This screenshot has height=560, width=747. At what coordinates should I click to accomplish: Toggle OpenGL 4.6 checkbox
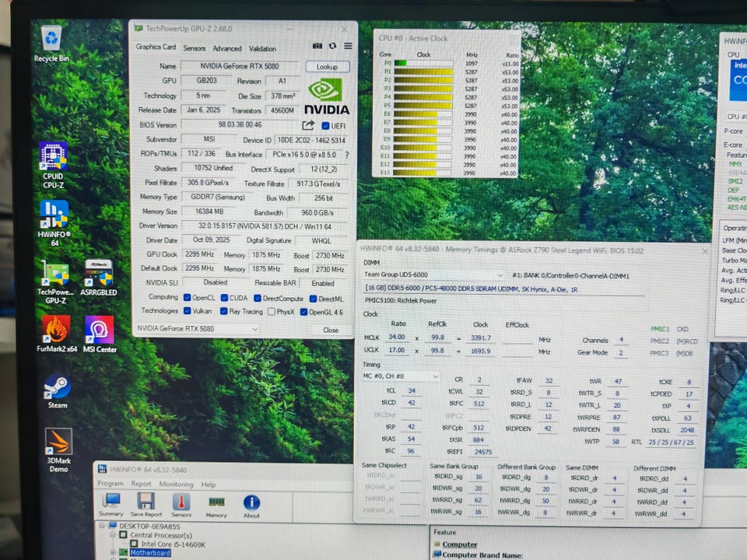303,313
